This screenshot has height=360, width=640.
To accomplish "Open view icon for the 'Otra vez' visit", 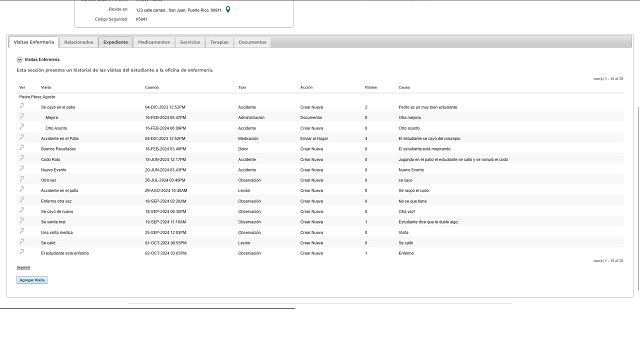I will [x=22, y=179].
